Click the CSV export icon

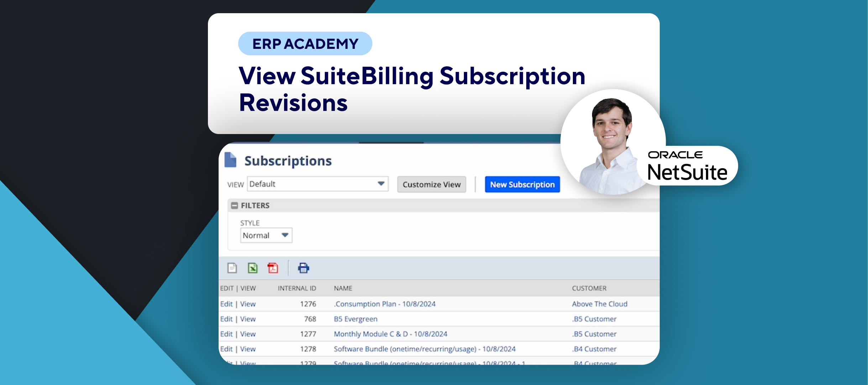(x=232, y=268)
